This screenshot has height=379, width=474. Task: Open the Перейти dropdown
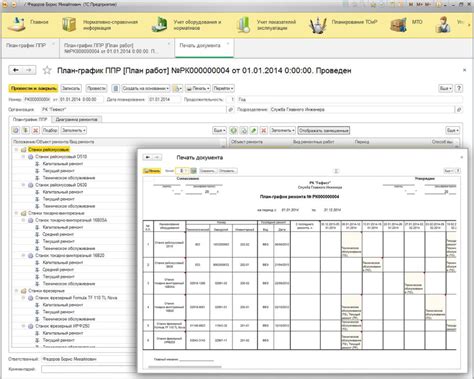coord(223,88)
